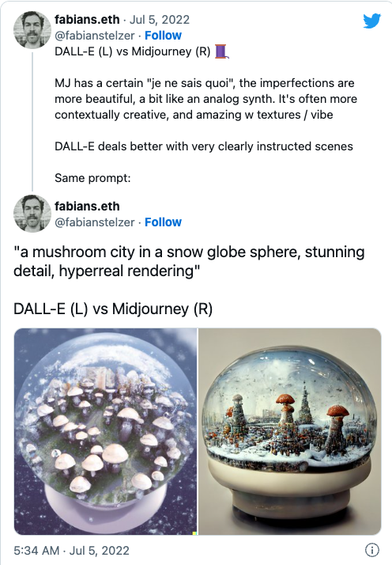Open the @fabianstelzer handle in the parent tweet

pos(95,36)
